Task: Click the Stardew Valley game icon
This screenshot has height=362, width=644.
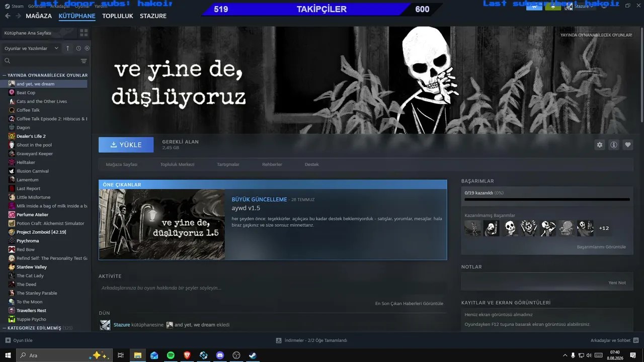Action: pos(12,267)
